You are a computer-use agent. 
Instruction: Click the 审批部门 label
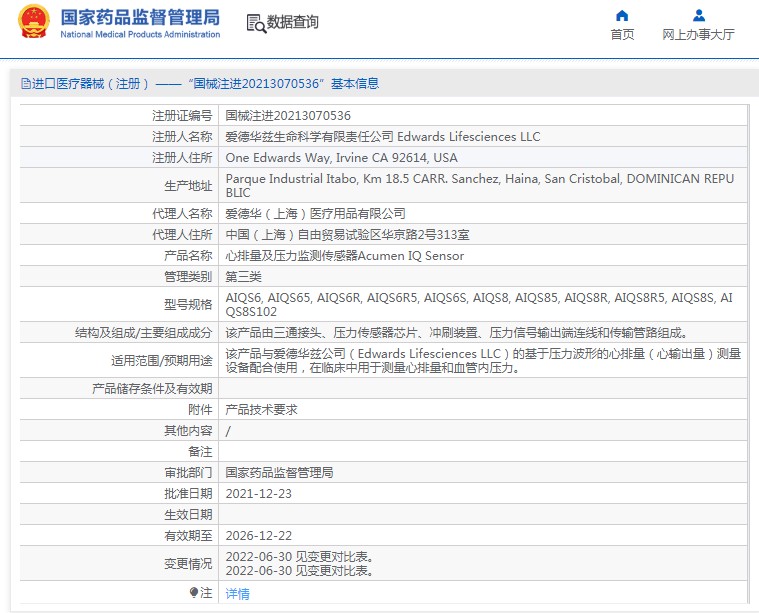point(188,473)
